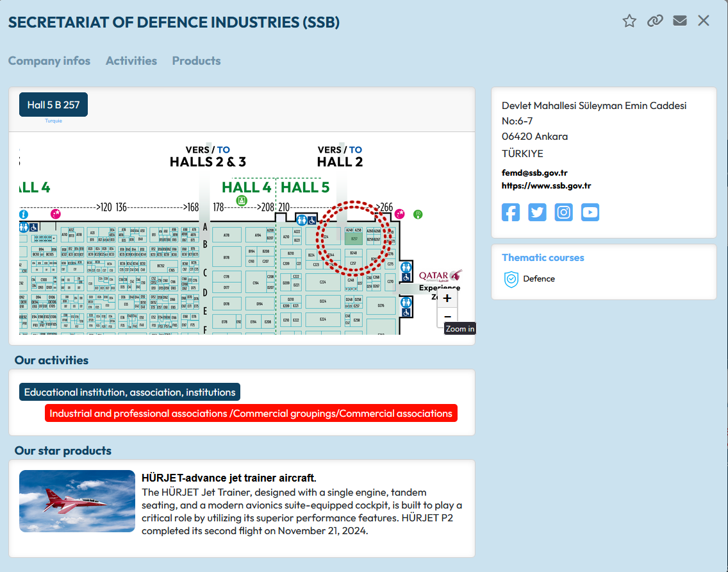Viewport: 728px width, 572px height.
Task: Click the Devlet Mahallesi Süleyman Emin Caddesi line
Action: coord(594,106)
